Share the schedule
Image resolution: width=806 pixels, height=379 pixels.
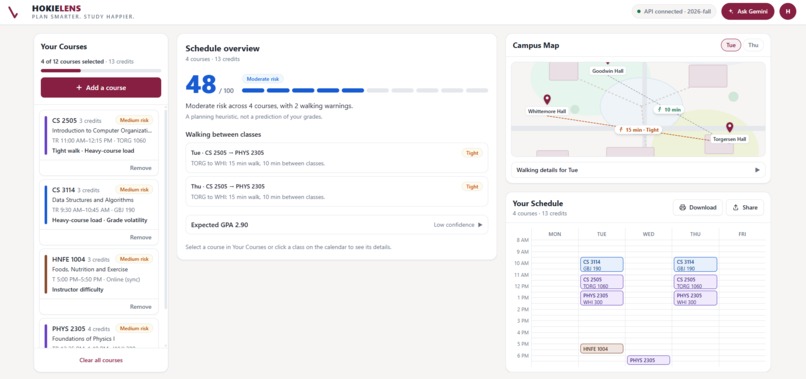point(745,208)
